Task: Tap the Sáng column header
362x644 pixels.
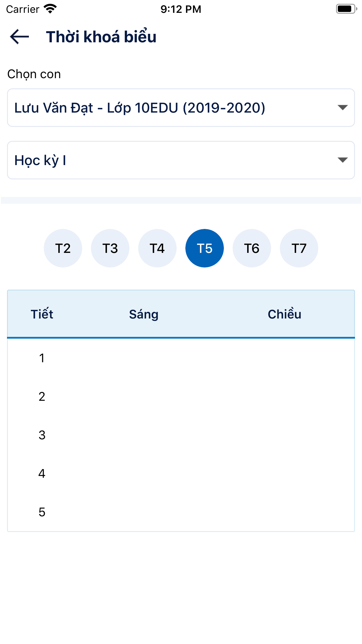Action: (144, 314)
